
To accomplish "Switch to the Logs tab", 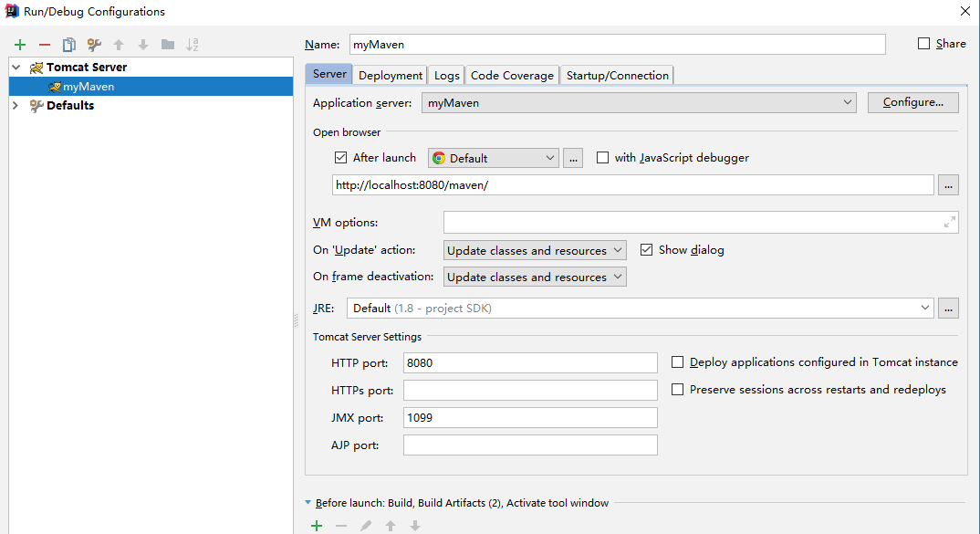I will point(447,75).
